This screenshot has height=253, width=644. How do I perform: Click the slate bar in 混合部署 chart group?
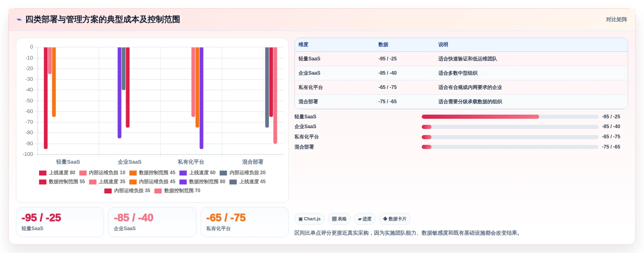pyautogui.click(x=267, y=87)
